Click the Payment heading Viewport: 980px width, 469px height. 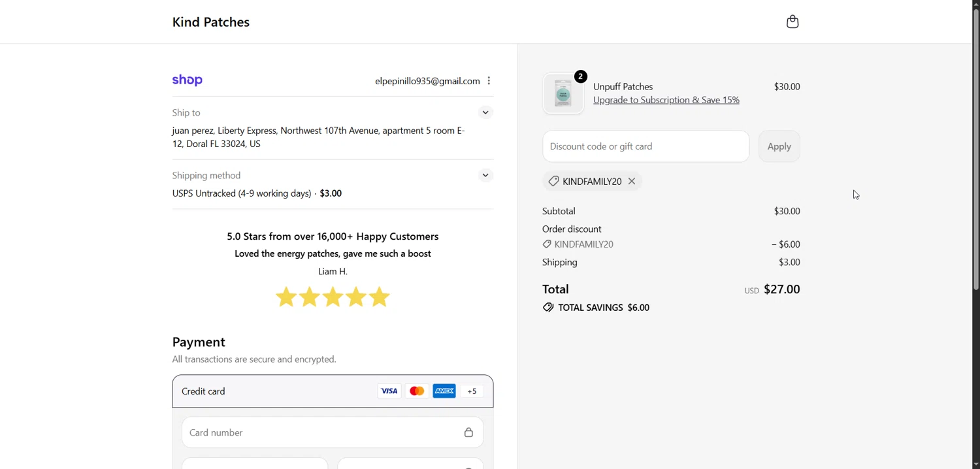pyautogui.click(x=199, y=342)
